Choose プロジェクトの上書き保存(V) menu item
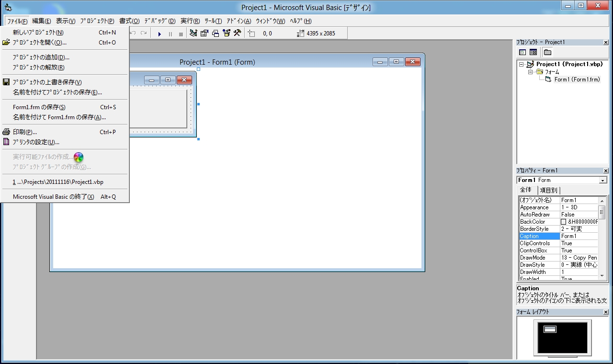613x364 pixels. click(x=65, y=82)
